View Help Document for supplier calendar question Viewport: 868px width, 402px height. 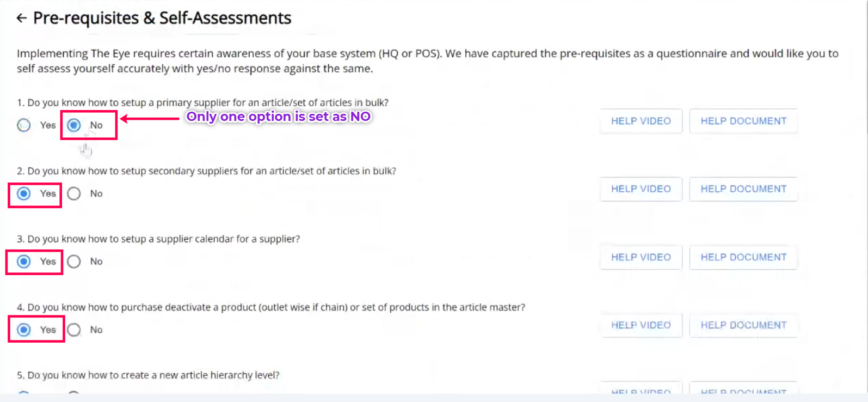point(743,257)
